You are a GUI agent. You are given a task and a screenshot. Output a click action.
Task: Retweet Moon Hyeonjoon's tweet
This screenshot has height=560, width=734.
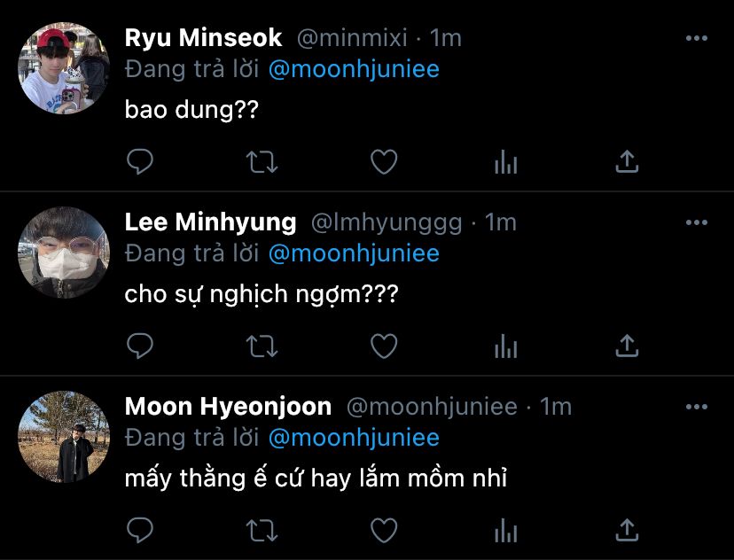[x=262, y=530]
